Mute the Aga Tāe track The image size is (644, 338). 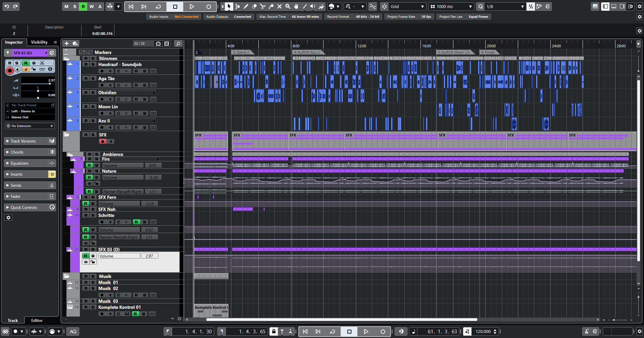click(86, 78)
